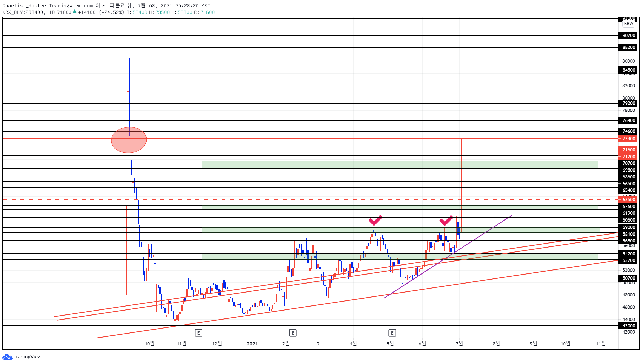Click the red ellipse annotation
642x364 pixels.
click(129, 140)
